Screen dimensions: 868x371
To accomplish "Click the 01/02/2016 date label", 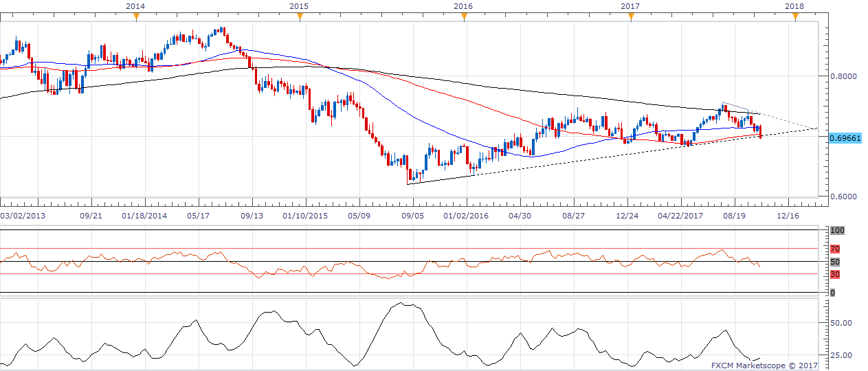I will click(466, 216).
